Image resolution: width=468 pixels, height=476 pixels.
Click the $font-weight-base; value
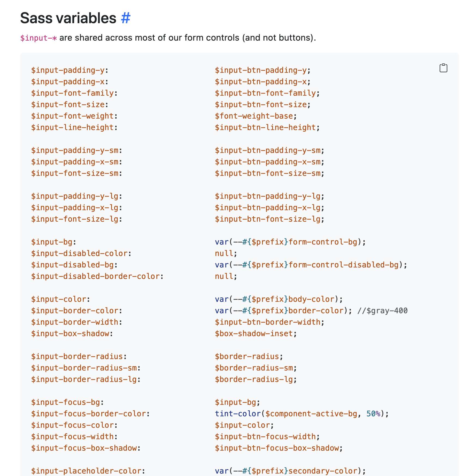click(256, 116)
